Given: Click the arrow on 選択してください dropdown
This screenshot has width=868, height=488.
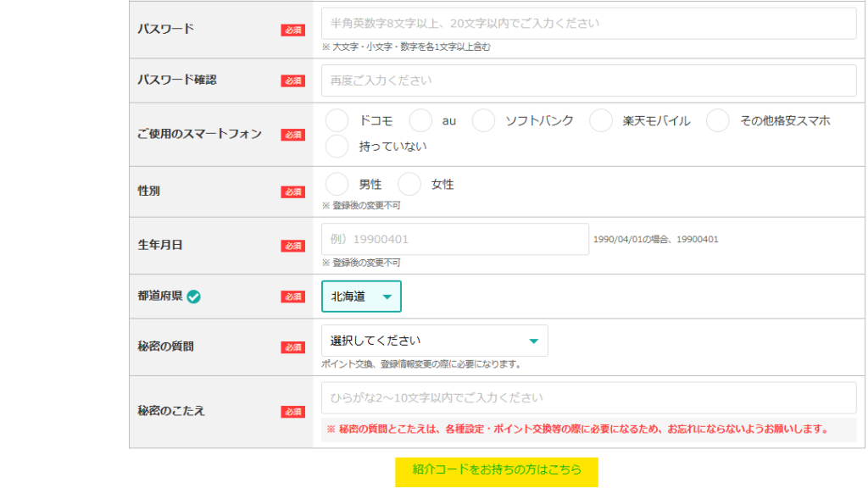Looking at the screenshot, I should [533, 341].
